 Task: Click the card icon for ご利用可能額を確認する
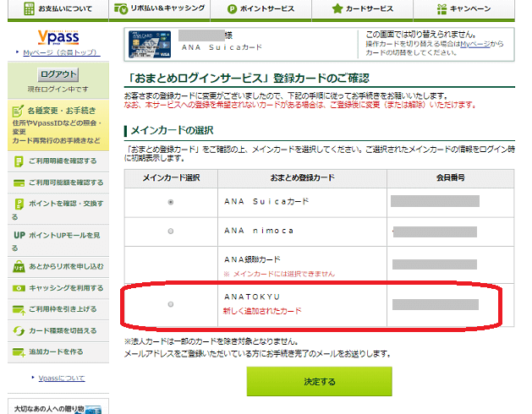tap(19, 183)
